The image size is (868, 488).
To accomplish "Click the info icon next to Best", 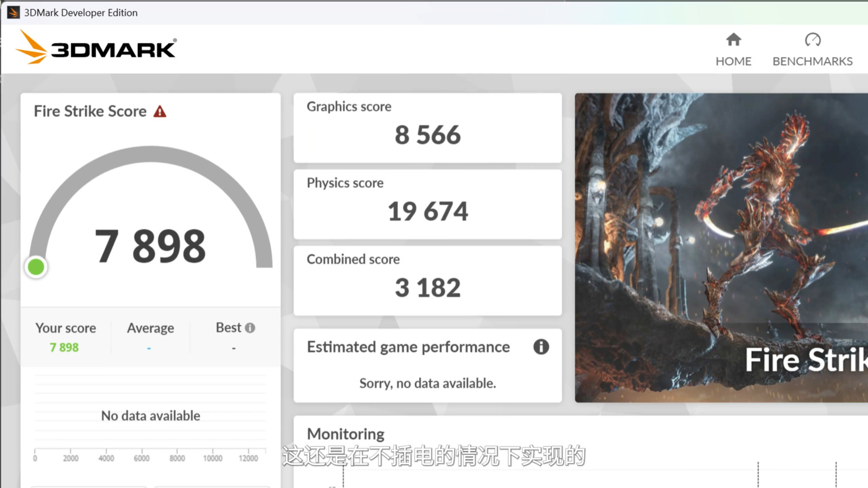I will tap(250, 328).
